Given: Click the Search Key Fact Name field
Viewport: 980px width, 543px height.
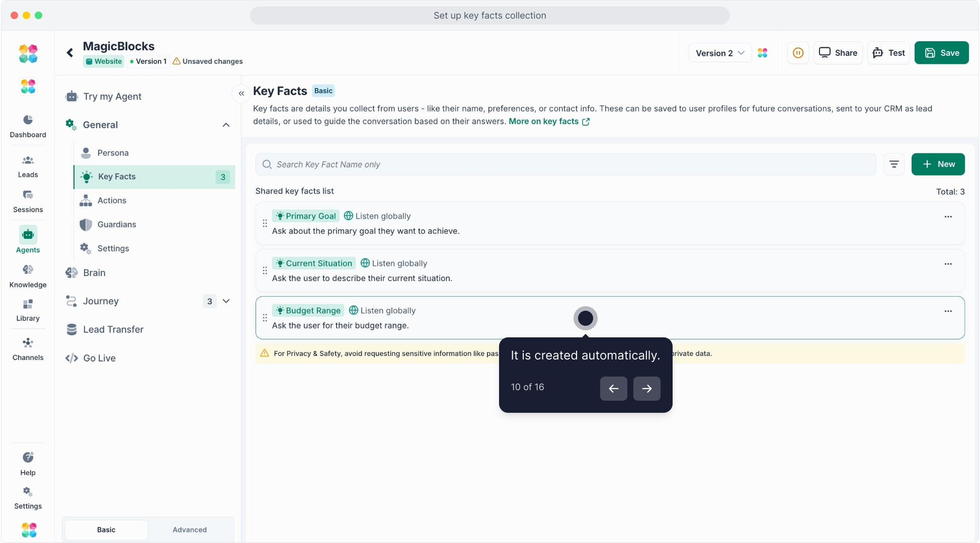Looking at the screenshot, I should [565, 164].
